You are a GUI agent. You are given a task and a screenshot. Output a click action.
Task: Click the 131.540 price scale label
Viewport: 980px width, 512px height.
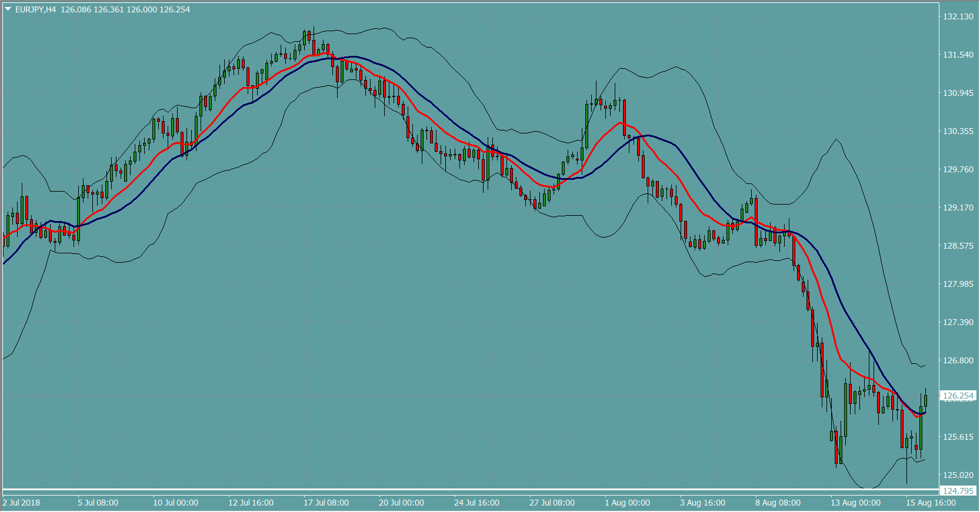(958, 55)
